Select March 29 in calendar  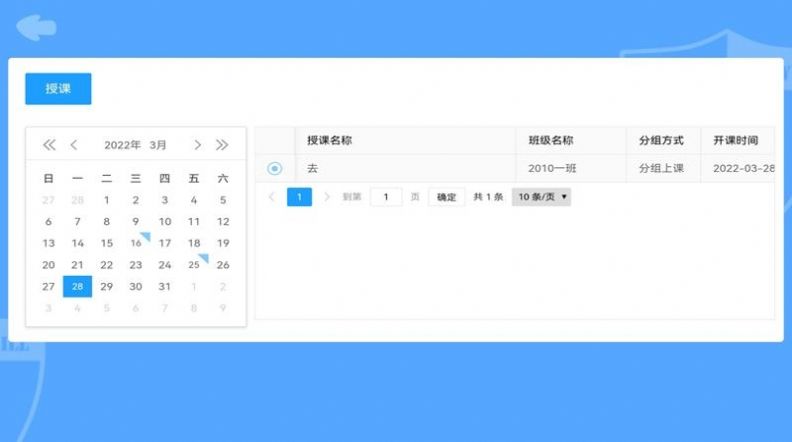pos(107,286)
